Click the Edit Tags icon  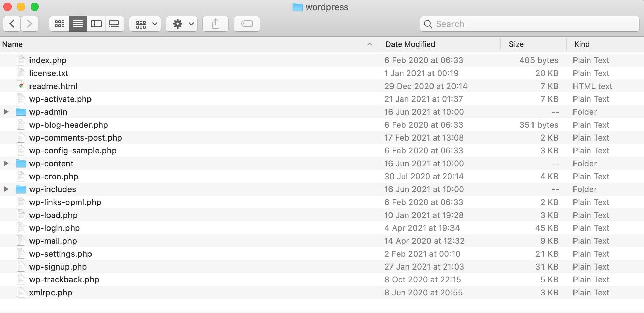tap(247, 24)
